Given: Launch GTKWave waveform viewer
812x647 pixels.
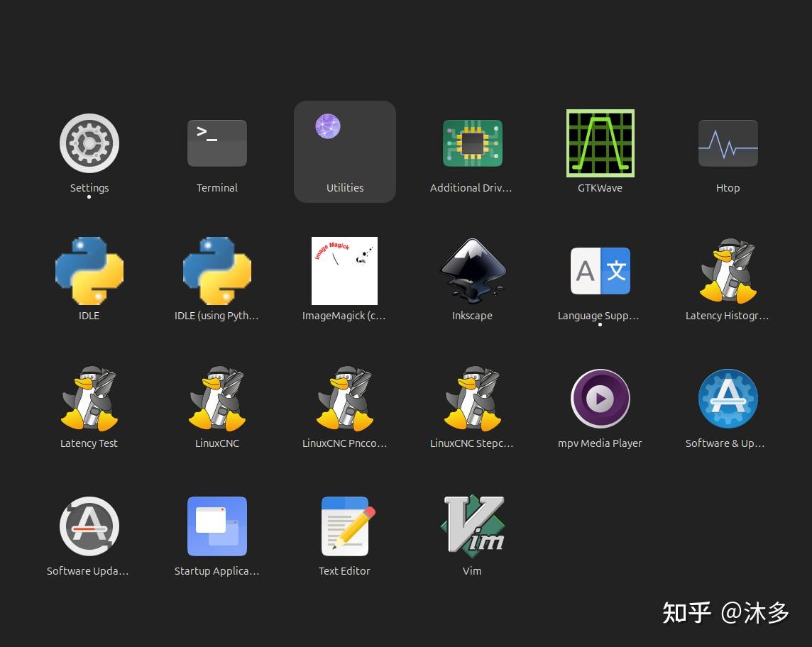Looking at the screenshot, I should [600, 143].
